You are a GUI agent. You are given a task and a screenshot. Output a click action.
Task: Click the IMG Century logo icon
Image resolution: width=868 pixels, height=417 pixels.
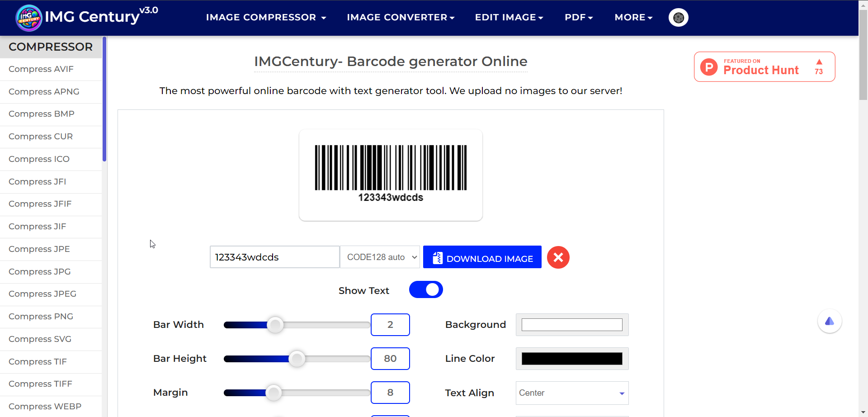[29, 18]
